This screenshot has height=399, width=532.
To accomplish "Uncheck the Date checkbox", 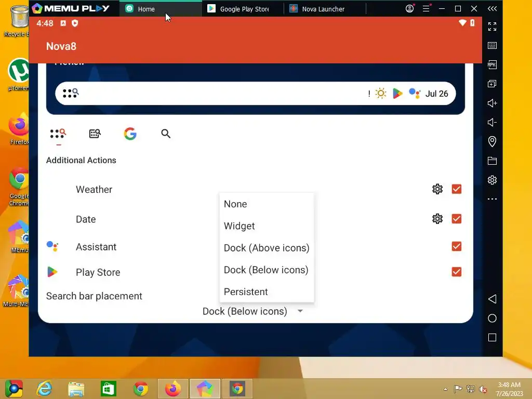I will [456, 219].
